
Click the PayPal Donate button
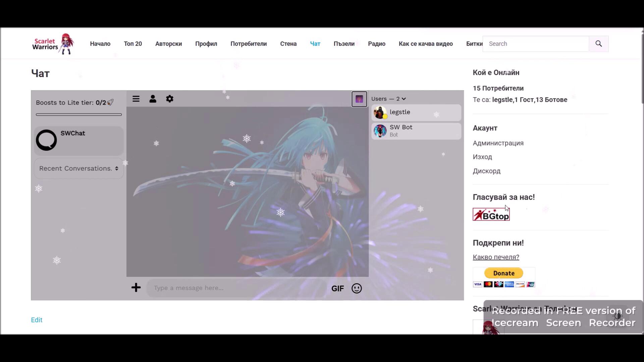tap(503, 273)
